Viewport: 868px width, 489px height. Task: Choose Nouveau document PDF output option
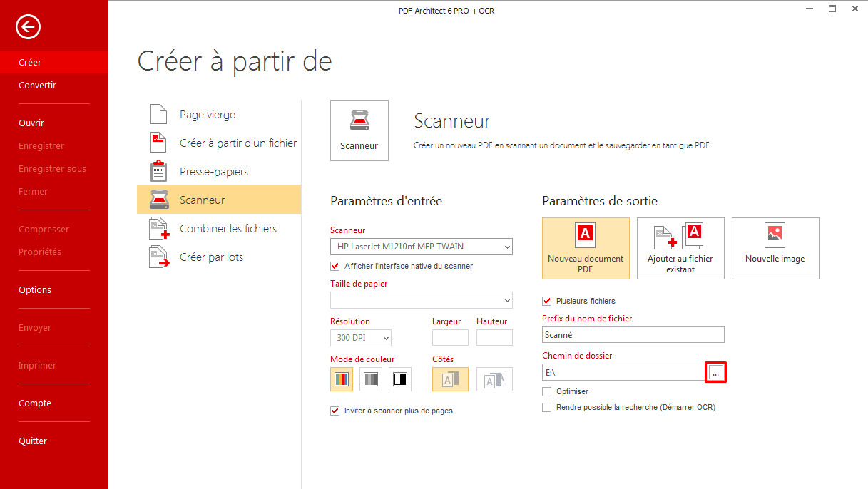[586, 248]
